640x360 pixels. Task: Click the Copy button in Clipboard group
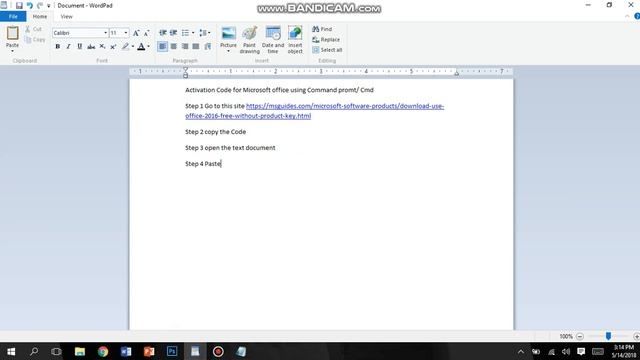point(35,40)
